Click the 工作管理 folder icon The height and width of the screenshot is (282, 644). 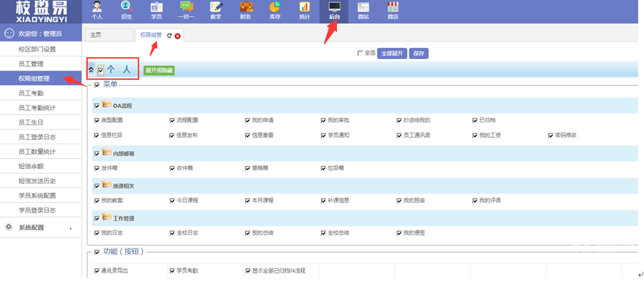pos(106,216)
